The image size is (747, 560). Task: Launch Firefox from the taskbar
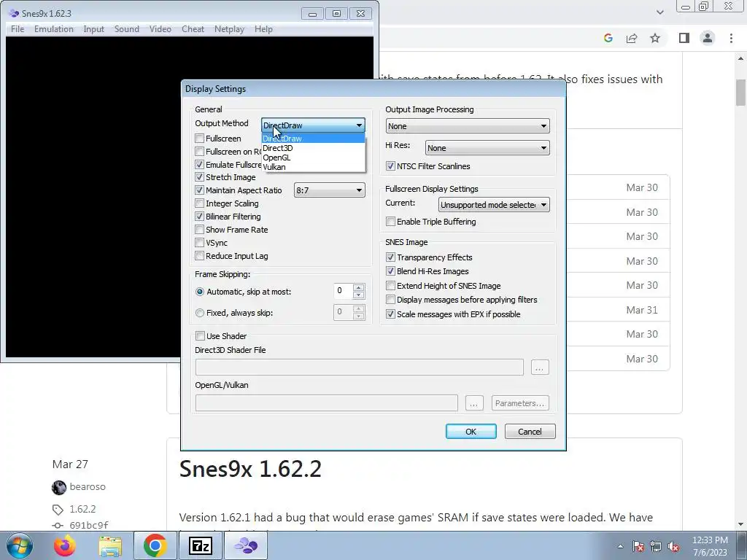65,545
